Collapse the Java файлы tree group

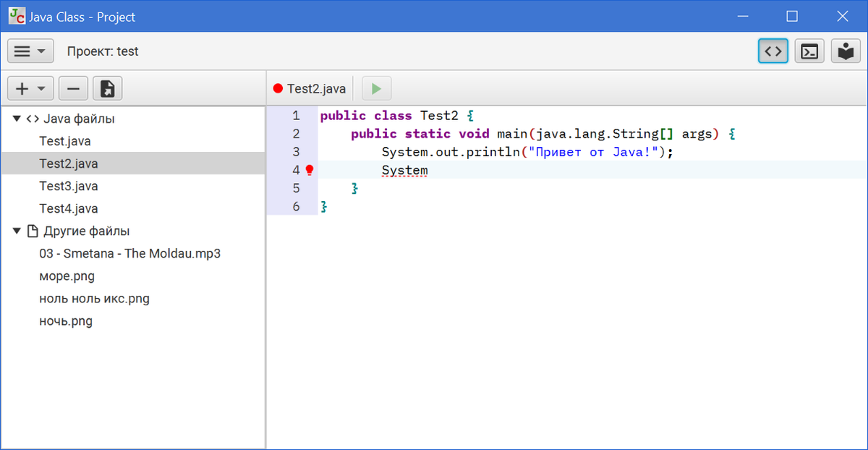pyautogui.click(x=17, y=119)
